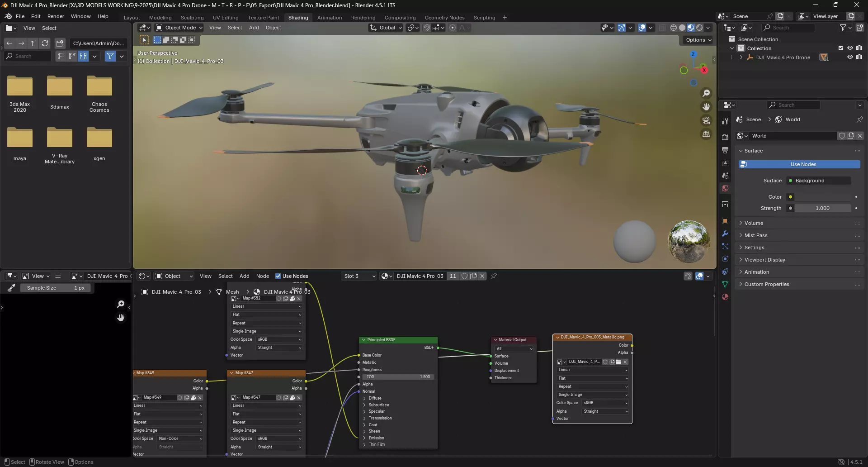The width and height of the screenshot is (868, 467).
Task: Toggle viewport gizmo display button
Action: [622, 28]
